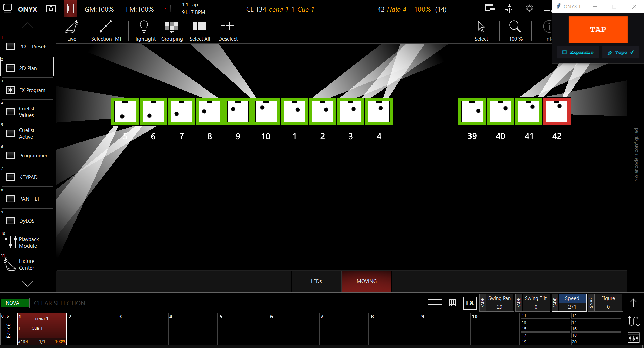Viewport: 644px width, 348px height.
Task: Toggle Topo always-on-top option
Action: [621, 52]
